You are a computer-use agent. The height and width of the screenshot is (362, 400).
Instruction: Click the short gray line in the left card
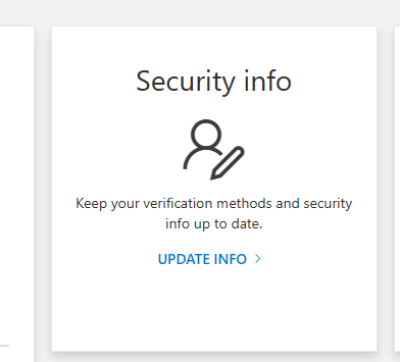4,346
